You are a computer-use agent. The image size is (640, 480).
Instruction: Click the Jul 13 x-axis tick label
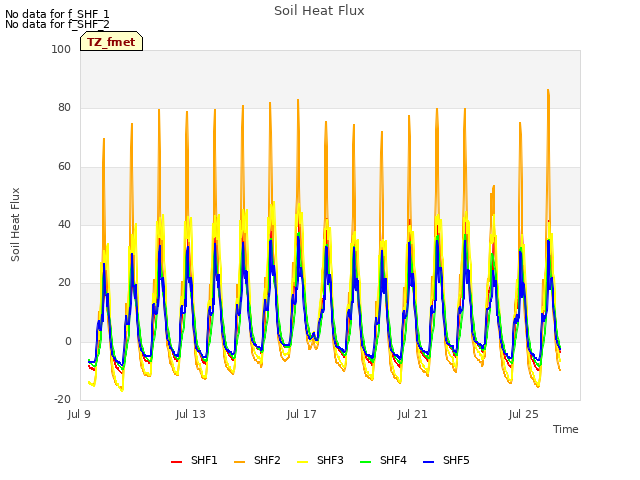point(191,414)
